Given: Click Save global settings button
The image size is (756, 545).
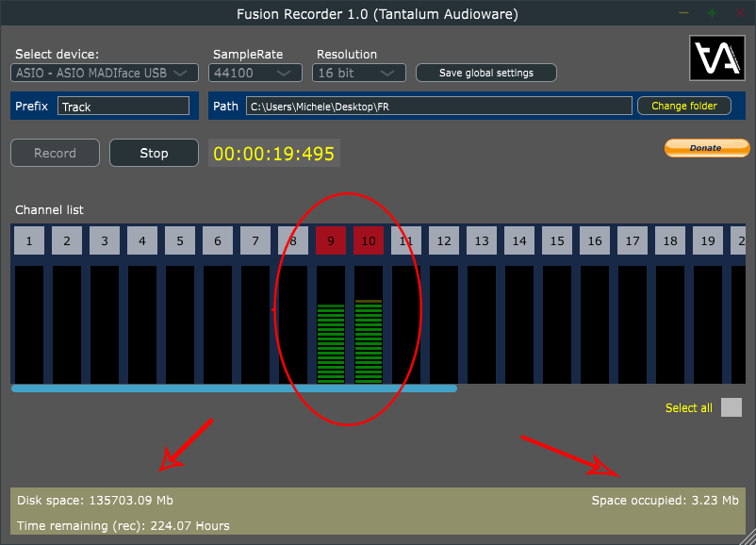Looking at the screenshot, I should (486, 73).
